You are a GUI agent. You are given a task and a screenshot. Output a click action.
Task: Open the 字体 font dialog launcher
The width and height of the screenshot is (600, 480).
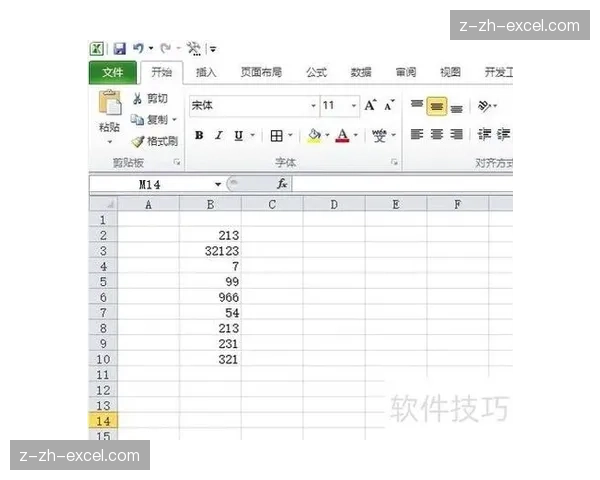pyautogui.click(x=394, y=162)
